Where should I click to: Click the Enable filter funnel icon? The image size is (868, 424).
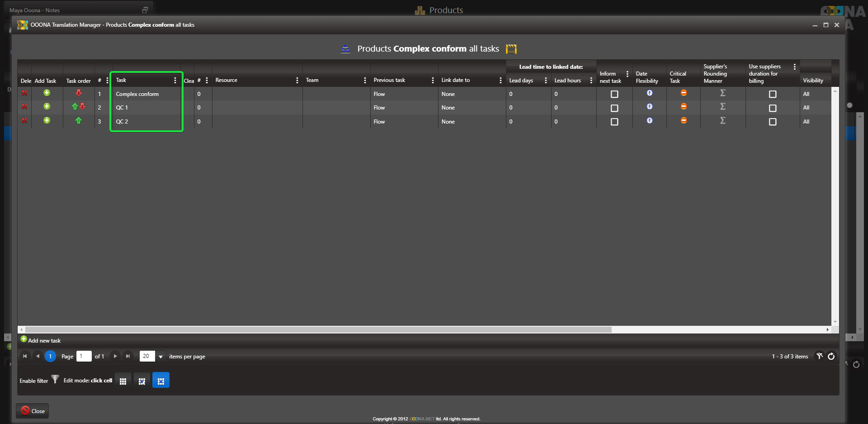click(55, 379)
